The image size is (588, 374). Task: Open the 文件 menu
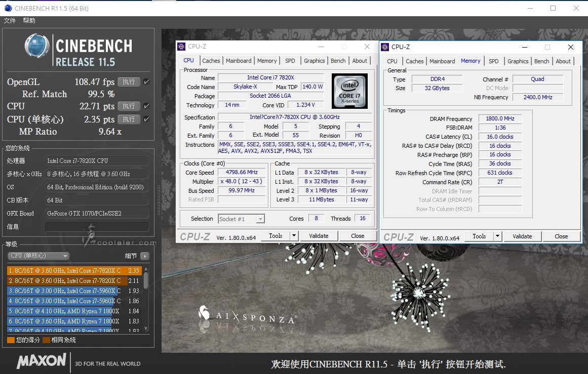pyautogui.click(x=10, y=21)
